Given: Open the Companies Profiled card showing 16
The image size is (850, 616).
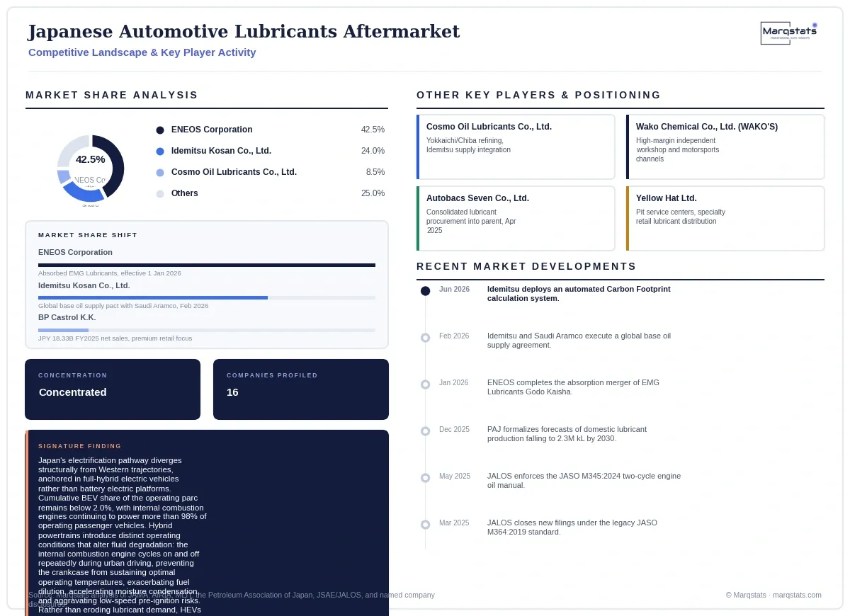Looking at the screenshot, I should 301,389.
